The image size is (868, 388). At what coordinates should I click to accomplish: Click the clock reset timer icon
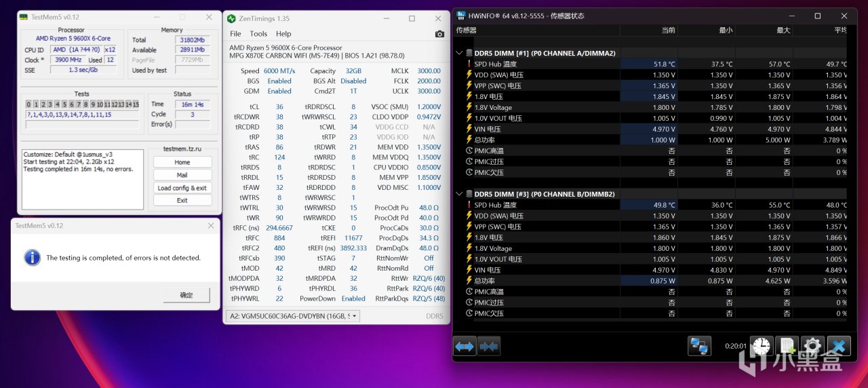point(762,346)
